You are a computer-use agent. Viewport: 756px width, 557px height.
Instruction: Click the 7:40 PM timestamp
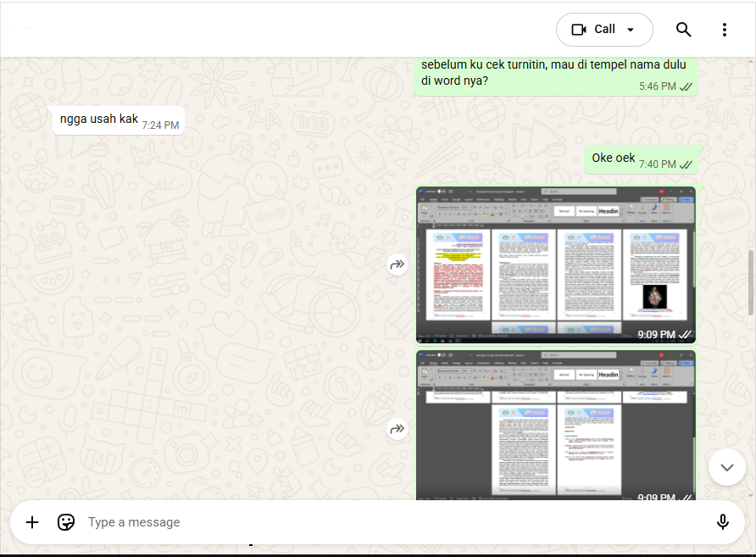coord(658,164)
